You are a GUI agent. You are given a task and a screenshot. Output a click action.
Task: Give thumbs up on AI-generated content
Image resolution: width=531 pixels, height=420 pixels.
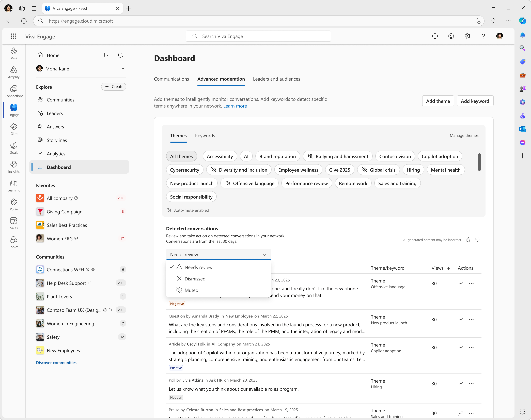(x=468, y=240)
